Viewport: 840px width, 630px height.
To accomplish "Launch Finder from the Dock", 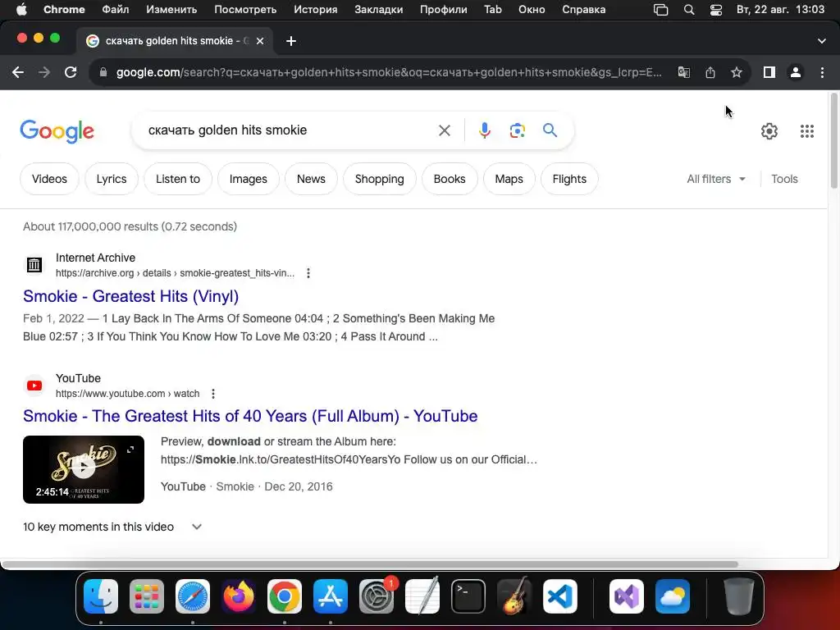I will click(x=101, y=596).
